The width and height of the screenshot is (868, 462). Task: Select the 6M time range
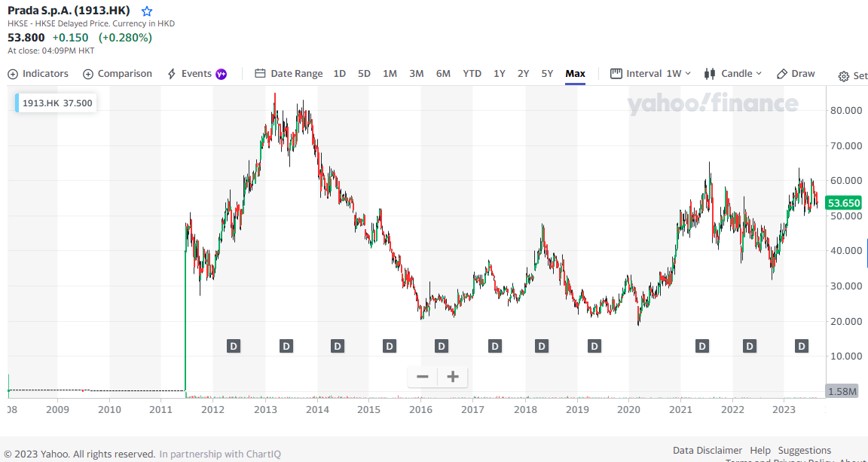[443, 74]
